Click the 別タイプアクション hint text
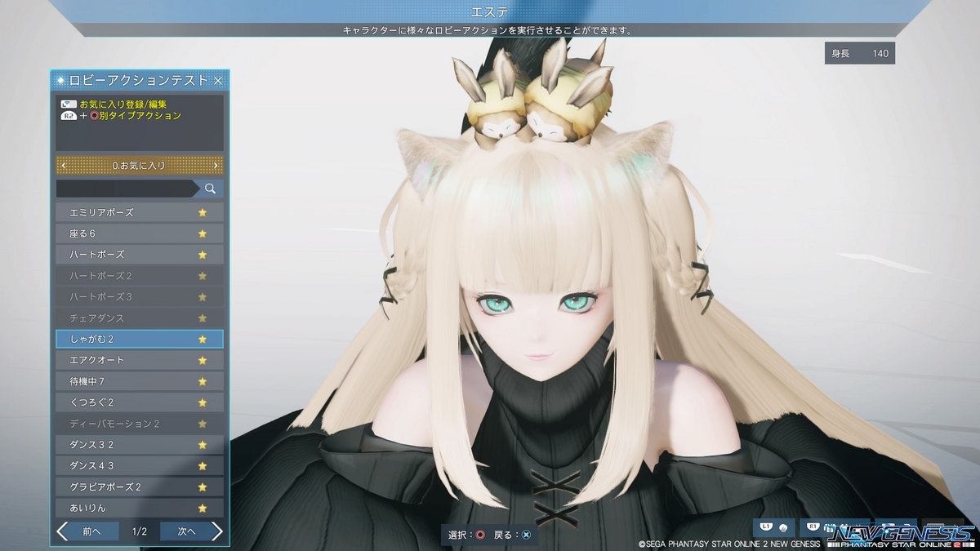The height and width of the screenshot is (551, 980). (x=140, y=116)
